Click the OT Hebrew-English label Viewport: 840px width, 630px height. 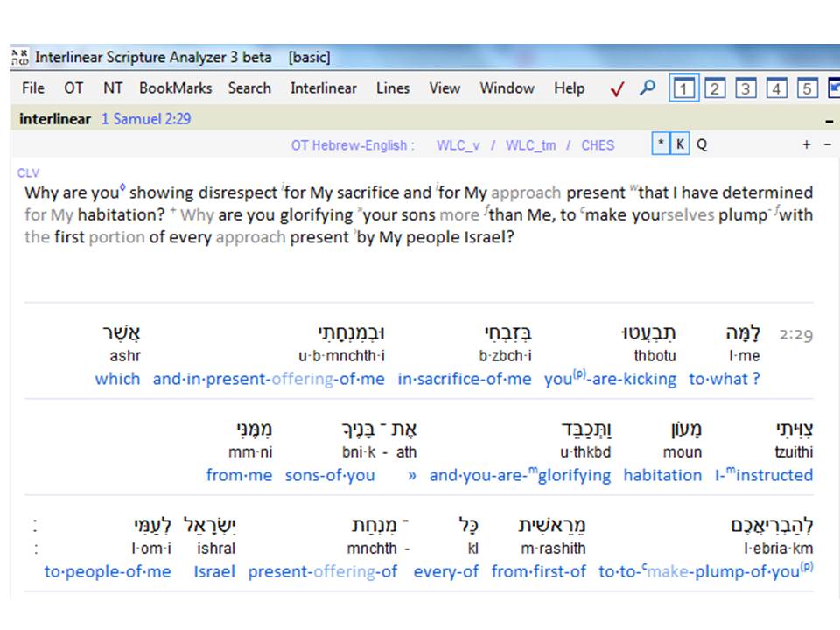pos(353,145)
